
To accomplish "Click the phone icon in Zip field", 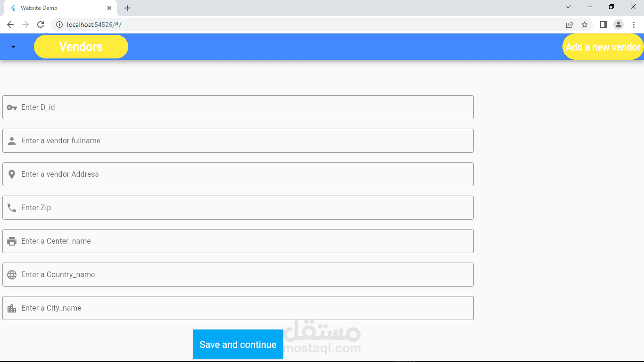I will (x=12, y=208).
